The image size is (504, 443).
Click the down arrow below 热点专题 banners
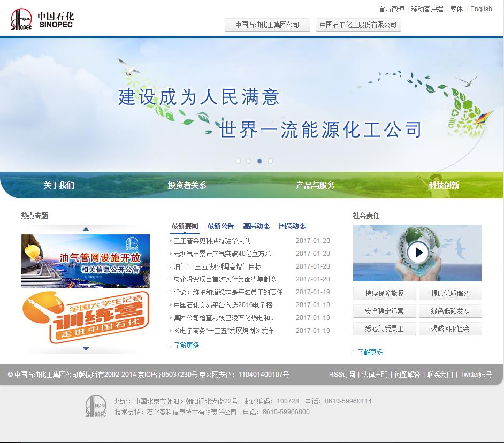point(86,348)
